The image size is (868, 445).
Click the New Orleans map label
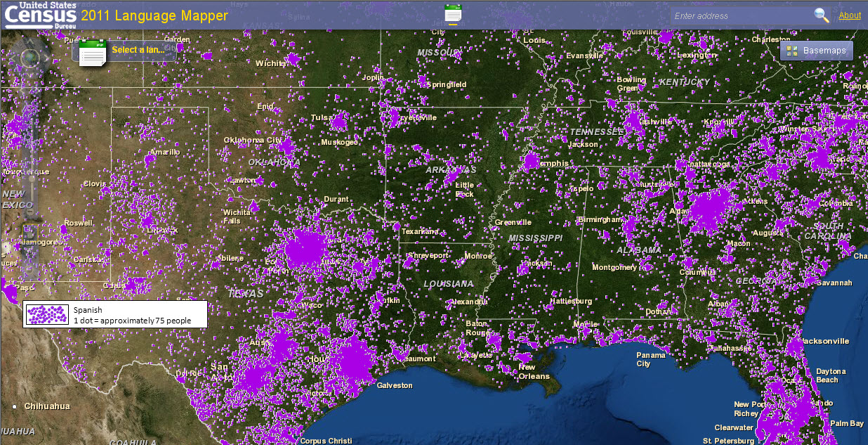click(x=534, y=372)
